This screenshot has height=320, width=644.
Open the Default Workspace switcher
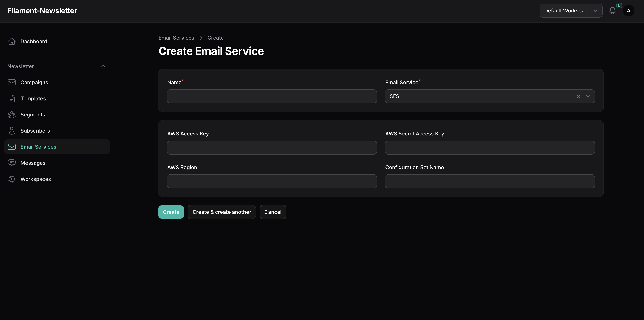(x=571, y=11)
